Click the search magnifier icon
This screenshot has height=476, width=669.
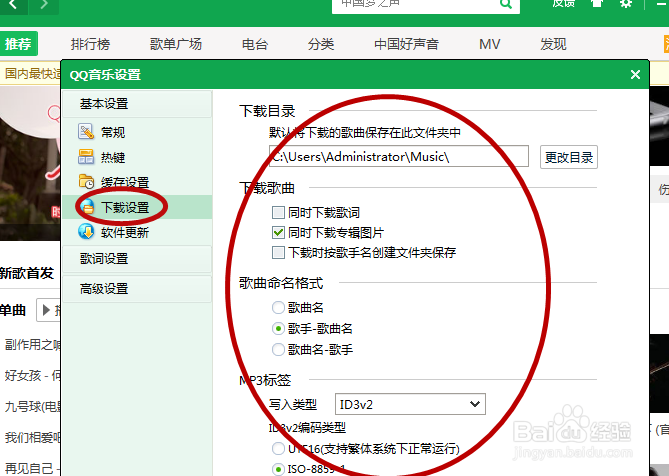click(506, 4)
